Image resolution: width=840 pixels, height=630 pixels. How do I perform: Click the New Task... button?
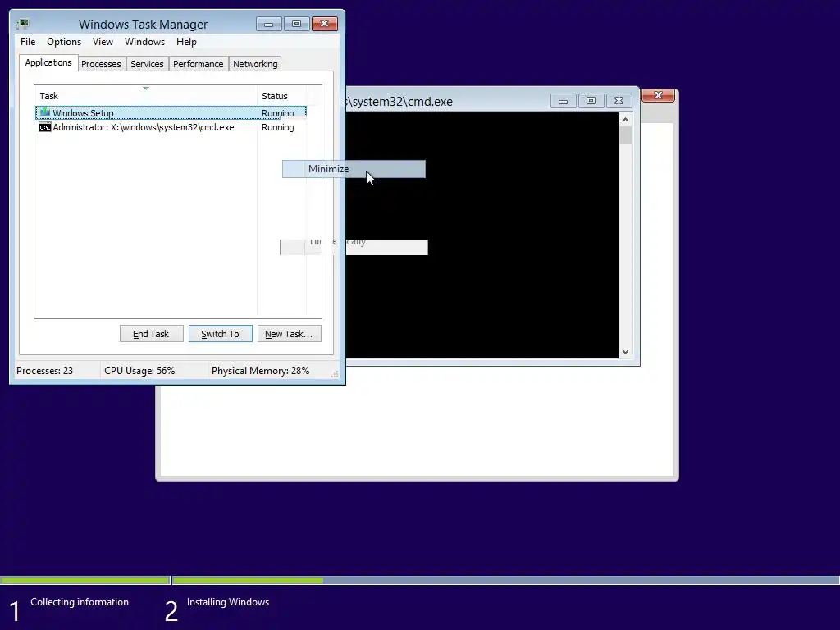(x=290, y=334)
